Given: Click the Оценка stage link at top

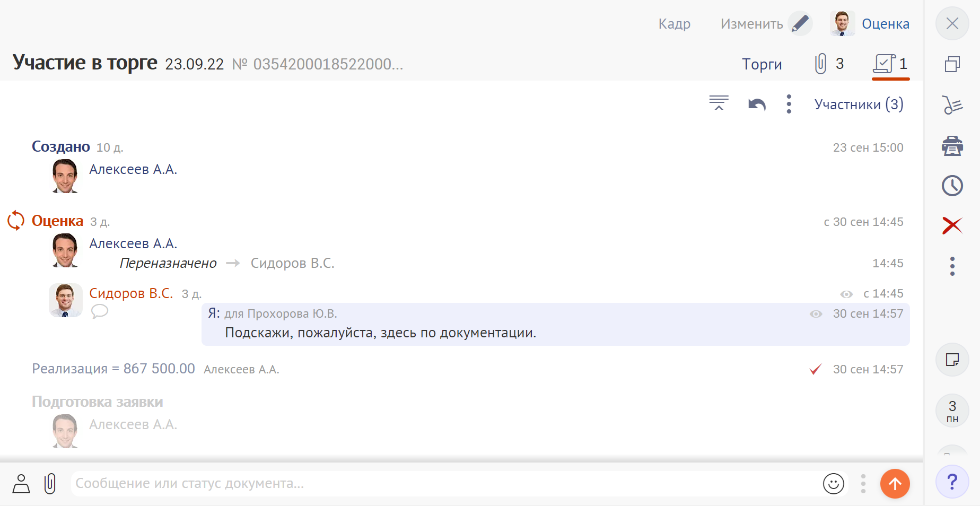Looking at the screenshot, I should click(885, 24).
